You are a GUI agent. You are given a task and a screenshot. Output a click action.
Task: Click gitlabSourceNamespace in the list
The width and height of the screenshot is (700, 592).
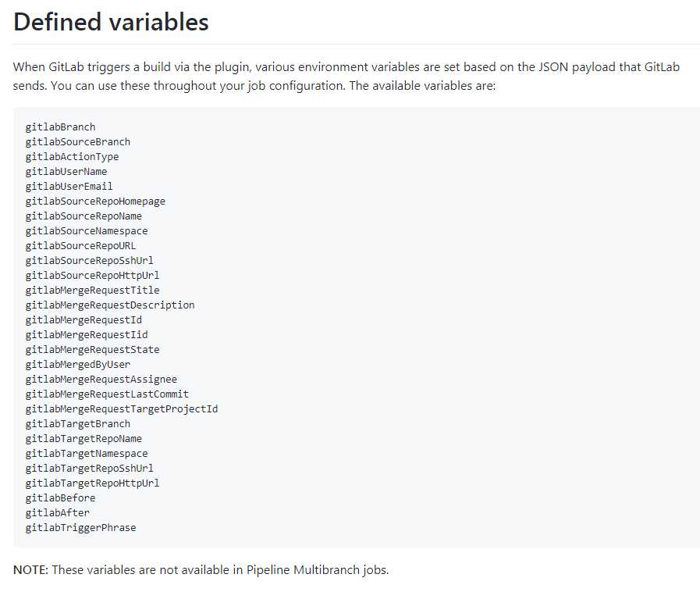pos(87,231)
